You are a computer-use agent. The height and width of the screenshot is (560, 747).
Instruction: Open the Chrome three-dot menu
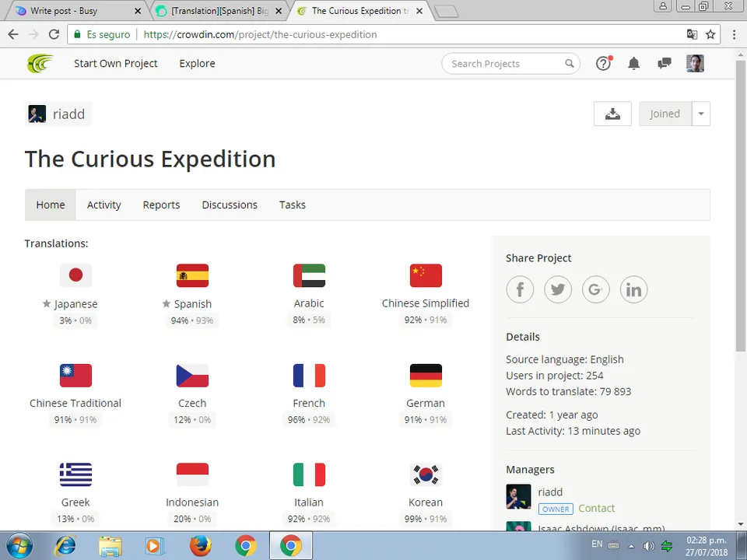point(734,34)
